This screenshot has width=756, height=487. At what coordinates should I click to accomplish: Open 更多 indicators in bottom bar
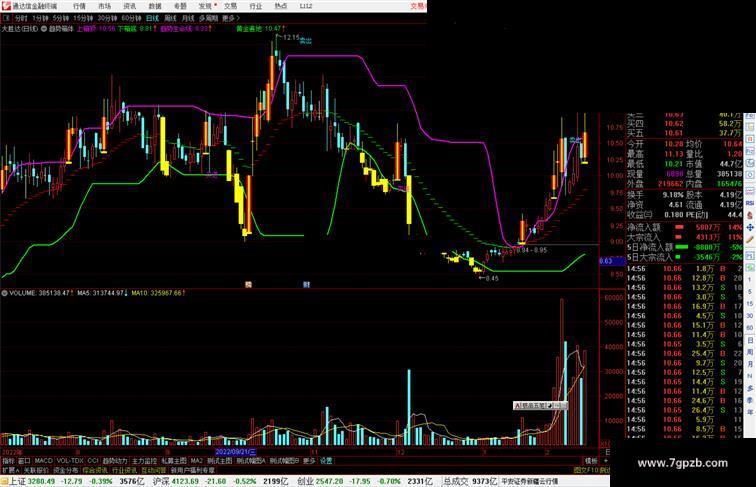pyautogui.click(x=309, y=461)
